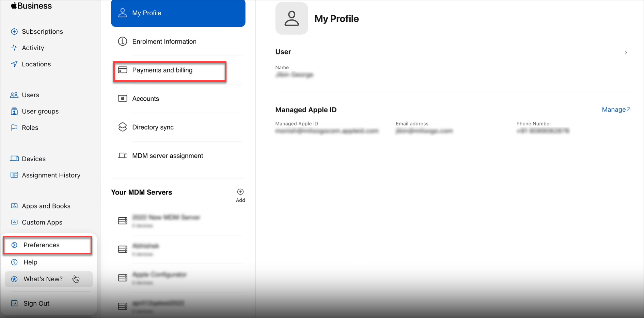644x318 pixels.
Task: Expand the User section chevron
Action: pyautogui.click(x=626, y=52)
